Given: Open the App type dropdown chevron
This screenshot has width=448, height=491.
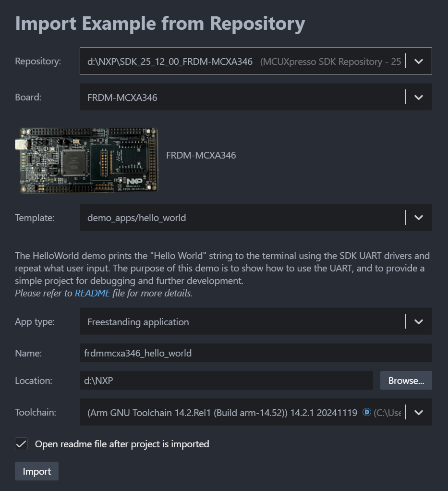Looking at the screenshot, I should click(419, 321).
